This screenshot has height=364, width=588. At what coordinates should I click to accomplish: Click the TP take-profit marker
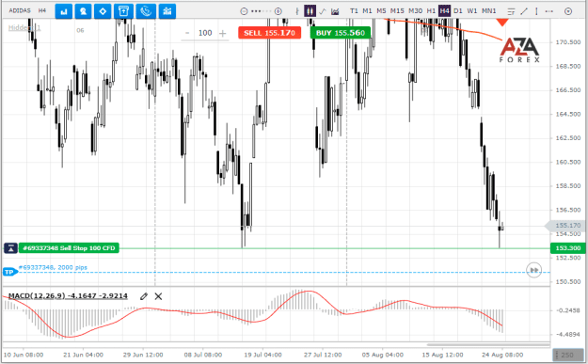[x=9, y=272]
